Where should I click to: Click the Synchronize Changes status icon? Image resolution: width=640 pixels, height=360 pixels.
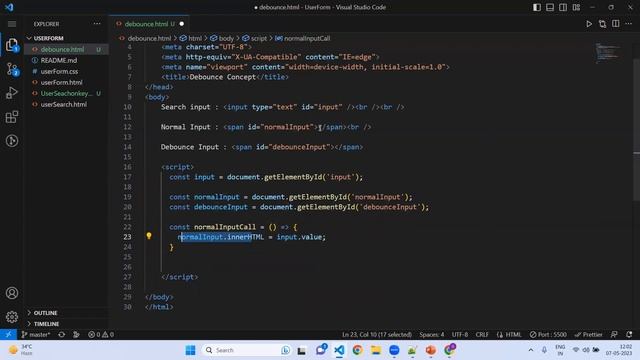coord(62,335)
